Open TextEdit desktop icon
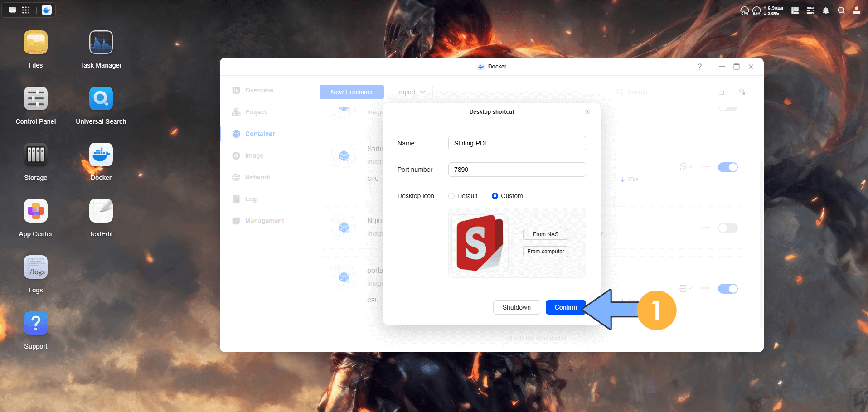The image size is (868, 412). coord(101,211)
